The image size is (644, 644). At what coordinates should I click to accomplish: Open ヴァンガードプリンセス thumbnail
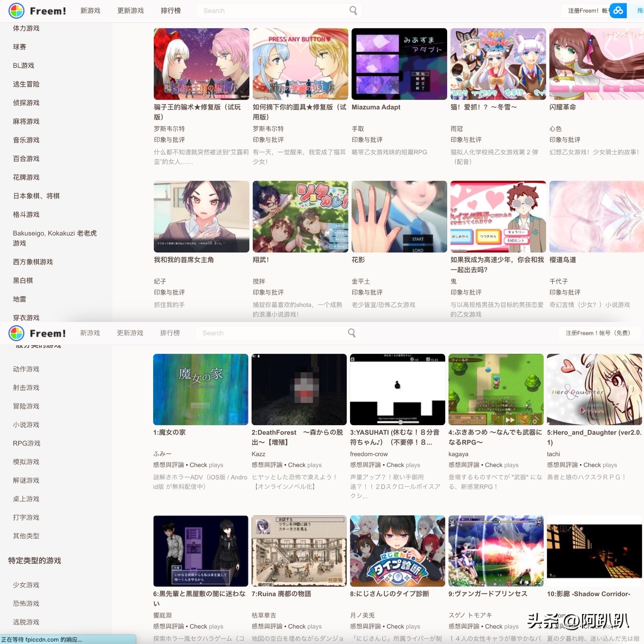click(496, 551)
